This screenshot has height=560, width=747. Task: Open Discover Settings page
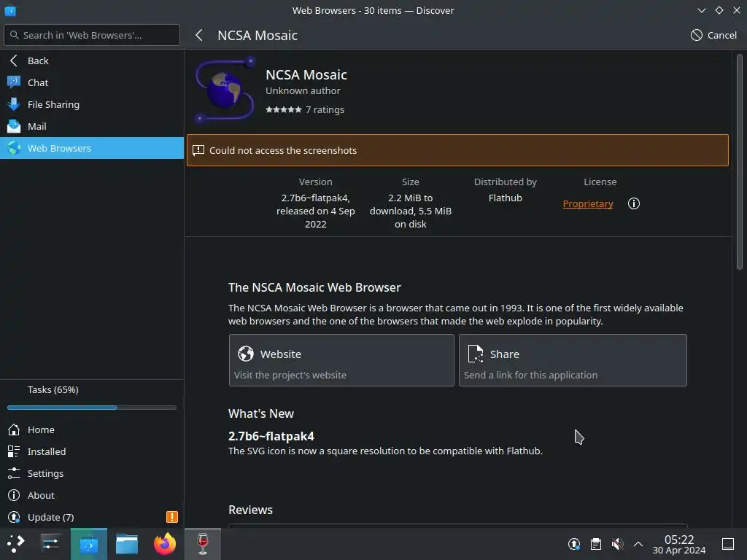click(x=92, y=473)
